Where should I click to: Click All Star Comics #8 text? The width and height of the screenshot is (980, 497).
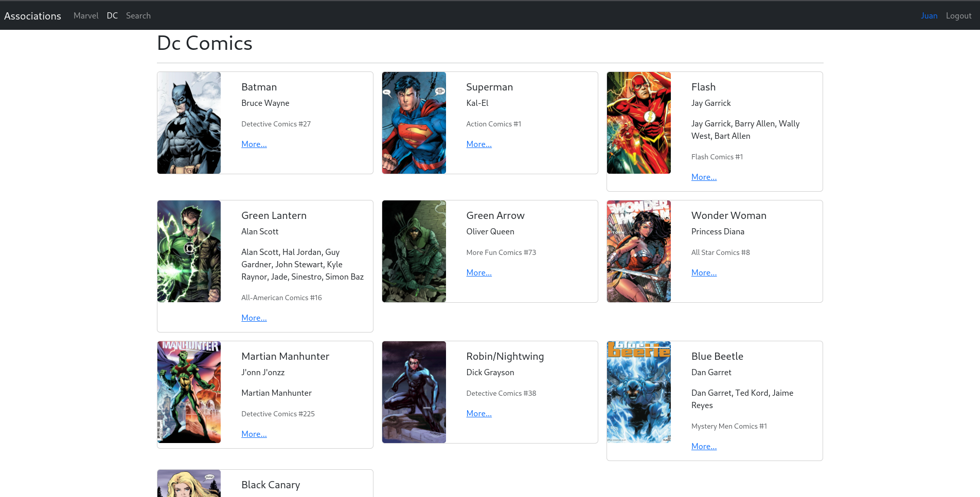[x=721, y=253]
